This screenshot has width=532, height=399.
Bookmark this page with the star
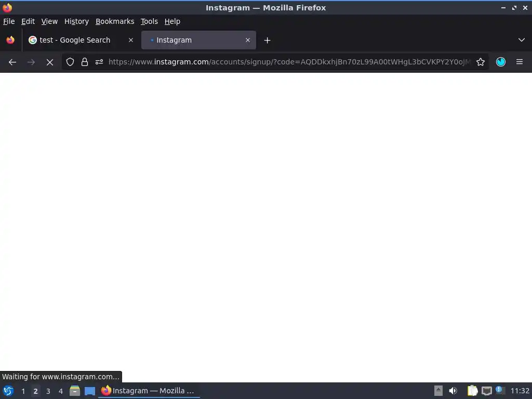tap(481, 62)
